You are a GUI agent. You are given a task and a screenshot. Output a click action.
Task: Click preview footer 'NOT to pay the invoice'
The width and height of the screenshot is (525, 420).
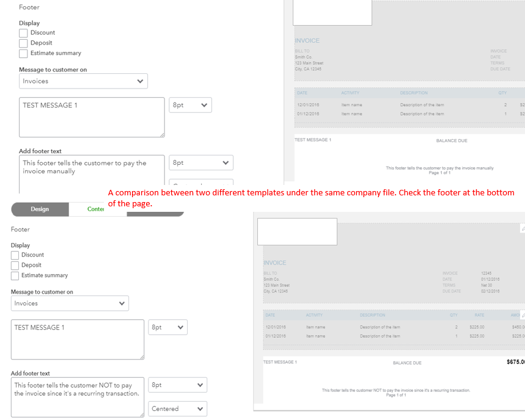click(396, 390)
